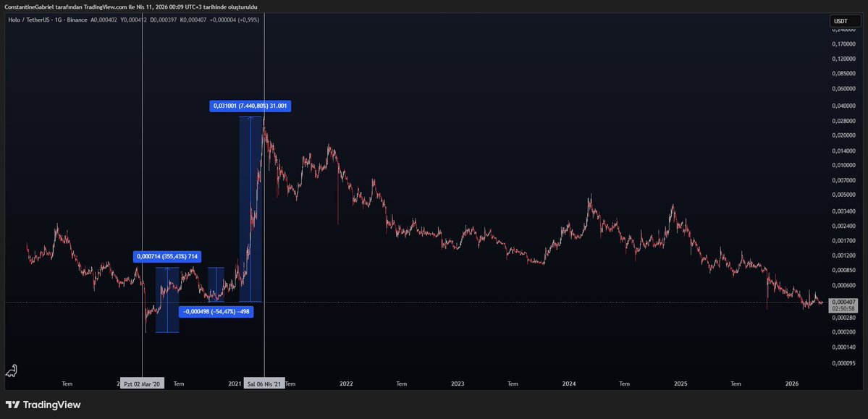Click the Sal 06 Nis '21 date marker
Viewport: 868px width, 419px height.
[265, 384]
